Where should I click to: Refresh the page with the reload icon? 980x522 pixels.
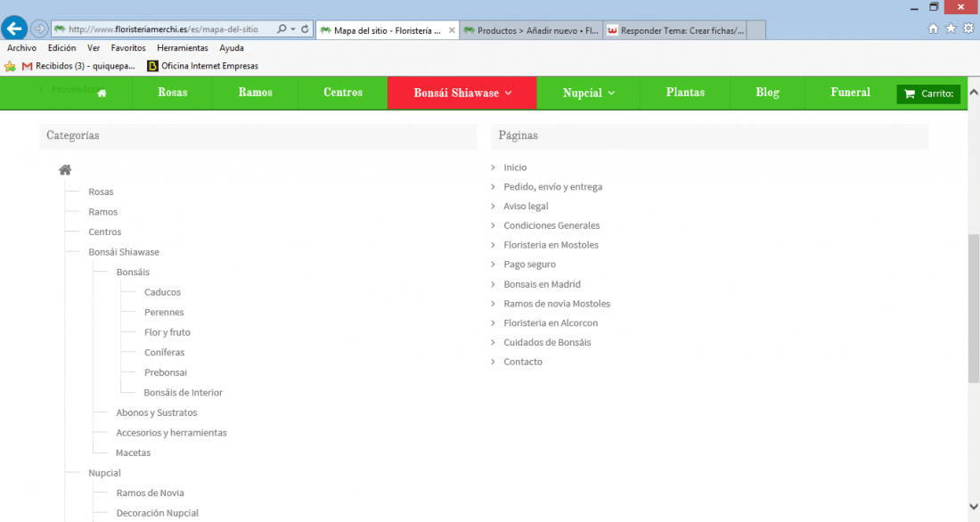pos(305,29)
